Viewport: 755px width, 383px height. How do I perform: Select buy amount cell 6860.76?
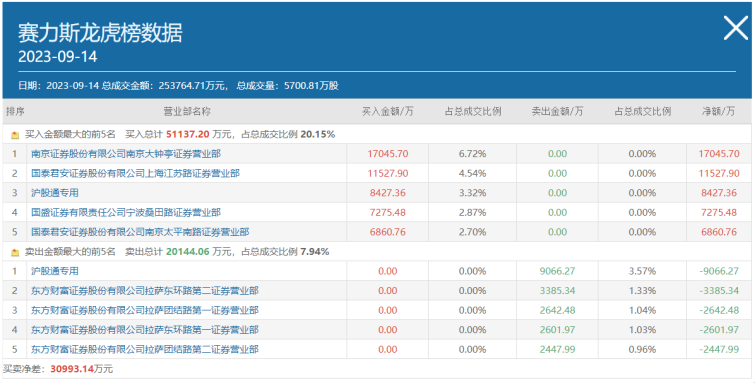(x=388, y=232)
